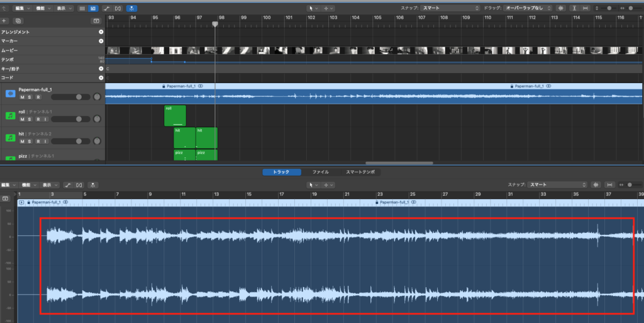The width and height of the screenshot is (644, 323).
Task: Open the secondary tool menu in main toolbar
Action: 328,8
